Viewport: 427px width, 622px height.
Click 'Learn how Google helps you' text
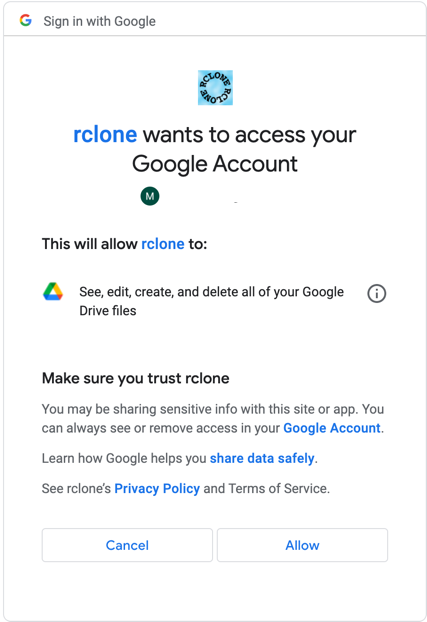point(124,458)
